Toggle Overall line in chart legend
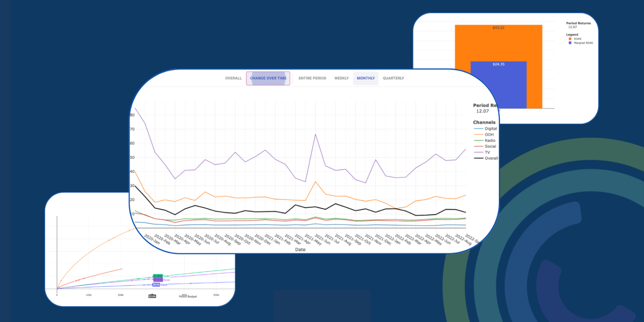This screenshot has width=644, height=322. 486,158
